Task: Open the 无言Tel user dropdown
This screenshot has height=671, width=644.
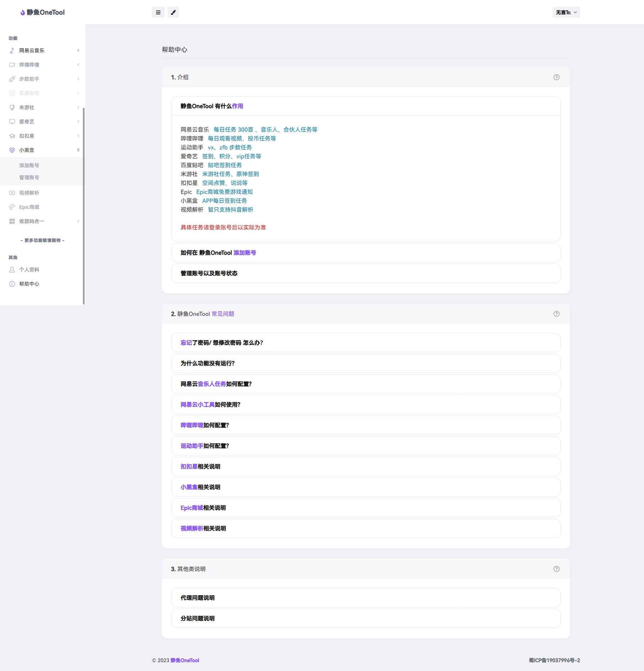Action: pyautogui.click(x=566, y=12)
